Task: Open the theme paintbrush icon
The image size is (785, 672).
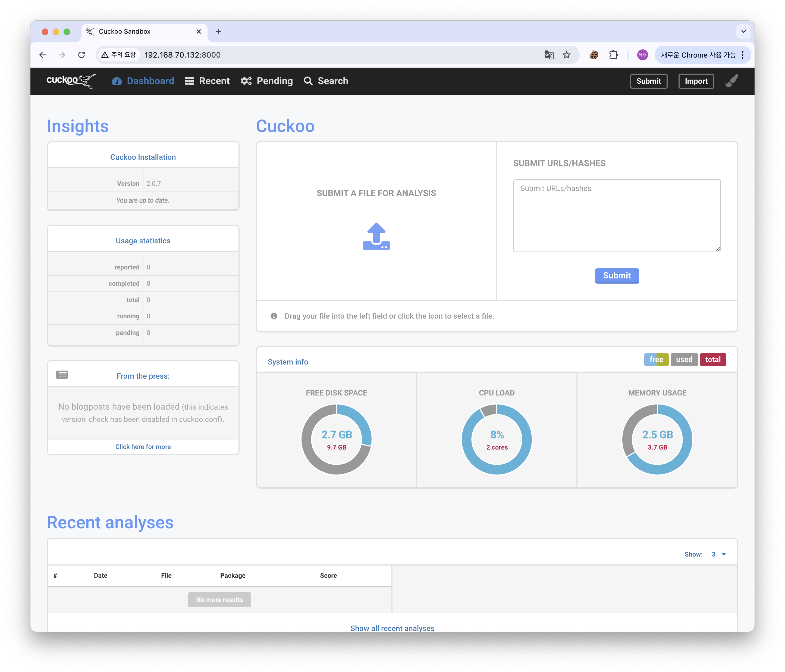Action: tap(731, 81)
